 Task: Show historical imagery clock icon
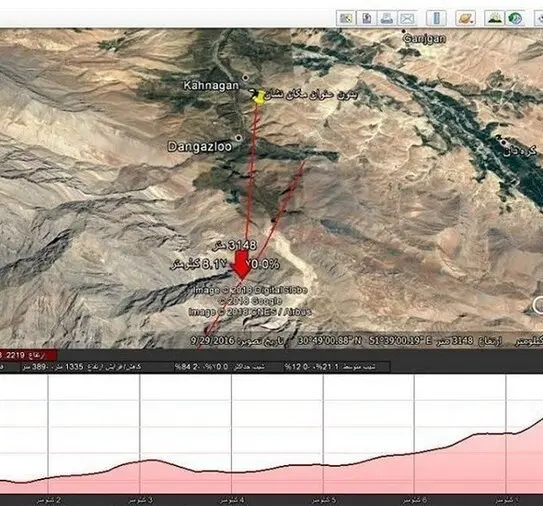[x=515, y=18]
